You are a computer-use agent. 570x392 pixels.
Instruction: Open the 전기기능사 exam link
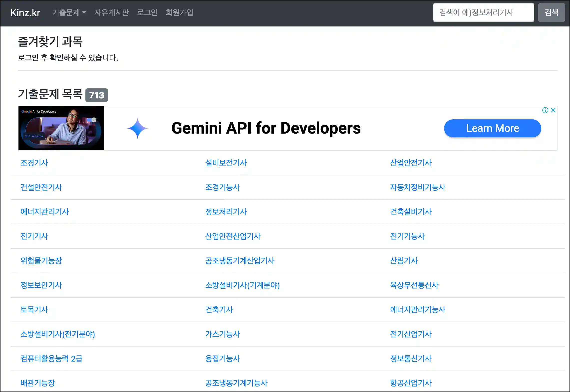coord(407,236)
